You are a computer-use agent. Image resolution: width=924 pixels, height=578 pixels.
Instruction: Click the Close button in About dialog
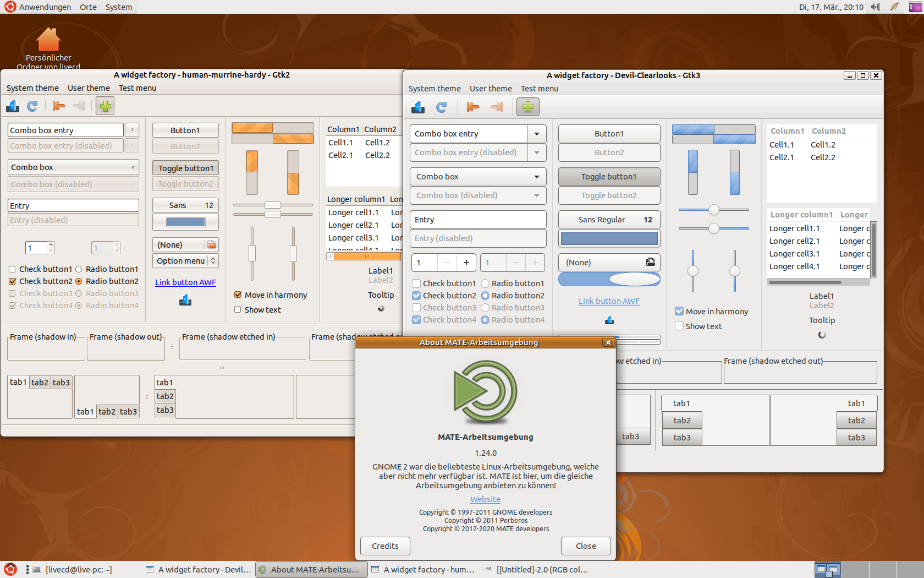pyautogui.click(x=586, y=546)
